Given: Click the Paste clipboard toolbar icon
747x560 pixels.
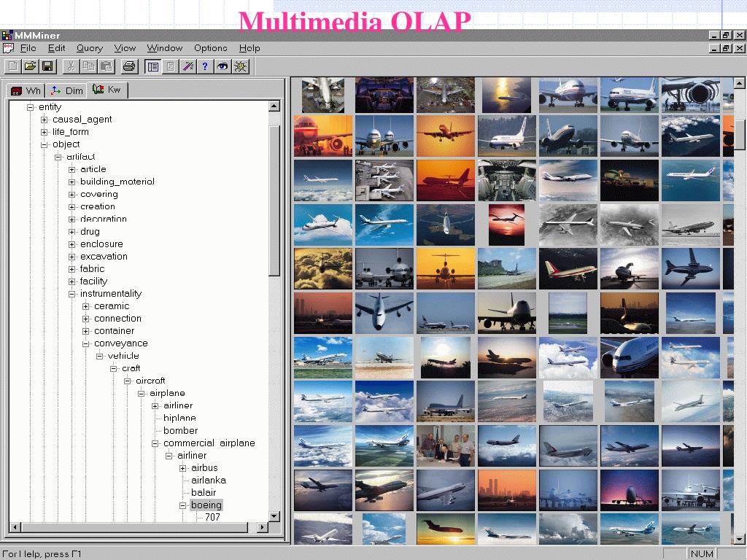Looking at the screenshot, I should pyautogui.click(x=107, y=66).
